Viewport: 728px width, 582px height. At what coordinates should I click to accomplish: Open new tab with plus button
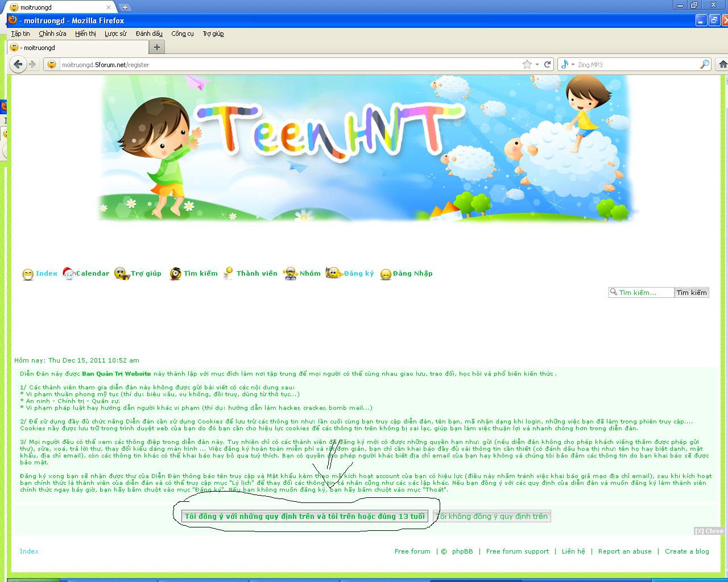(157, 47)
